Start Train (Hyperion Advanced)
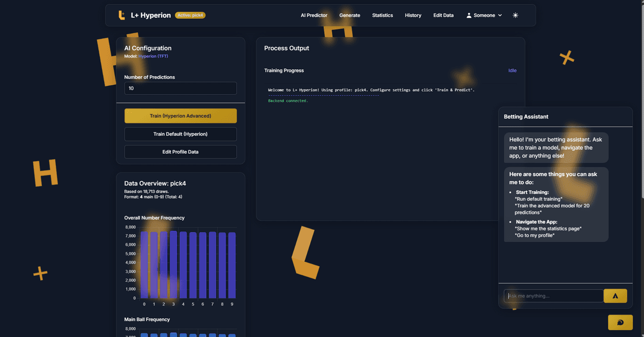The width and height of the screenshot is (644, 337). [180, 116]
